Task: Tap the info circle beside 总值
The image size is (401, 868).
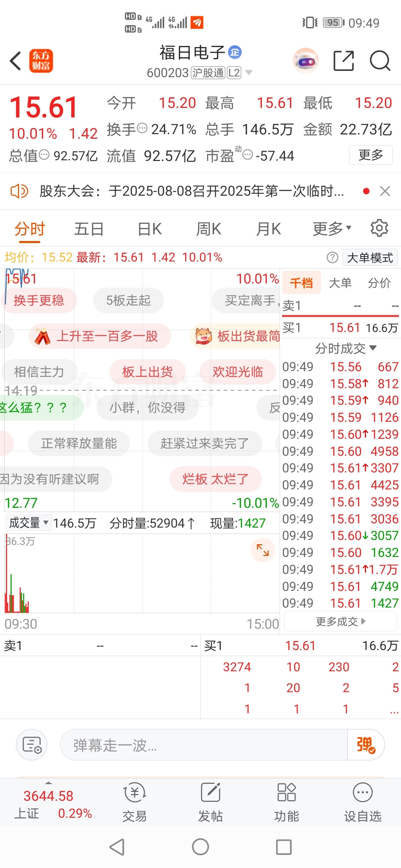Action: pos(44,155)
